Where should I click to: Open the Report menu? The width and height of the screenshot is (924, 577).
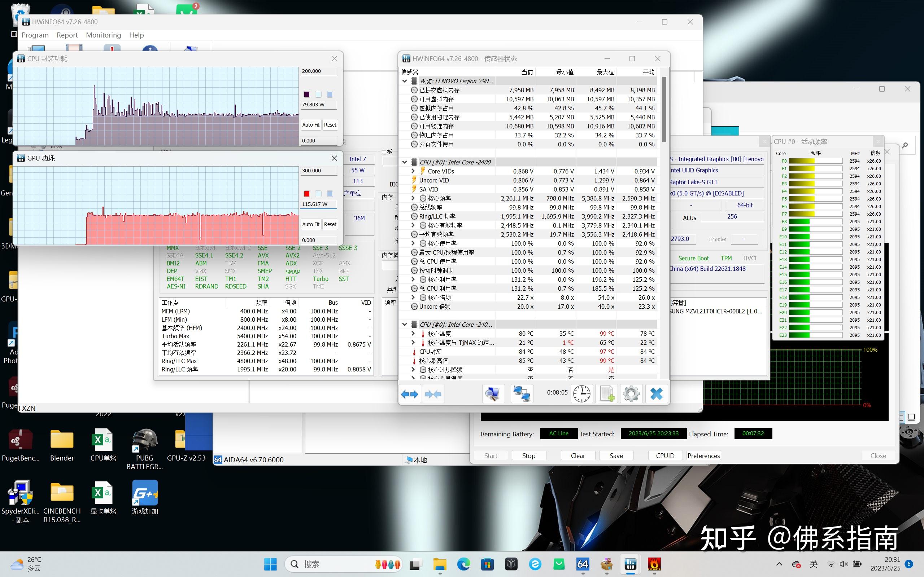[x=67, y=35]
